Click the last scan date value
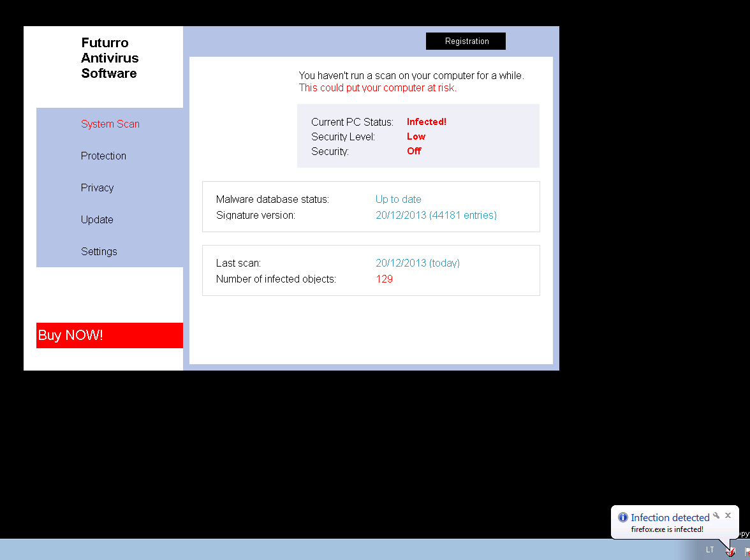 [417, 263]
